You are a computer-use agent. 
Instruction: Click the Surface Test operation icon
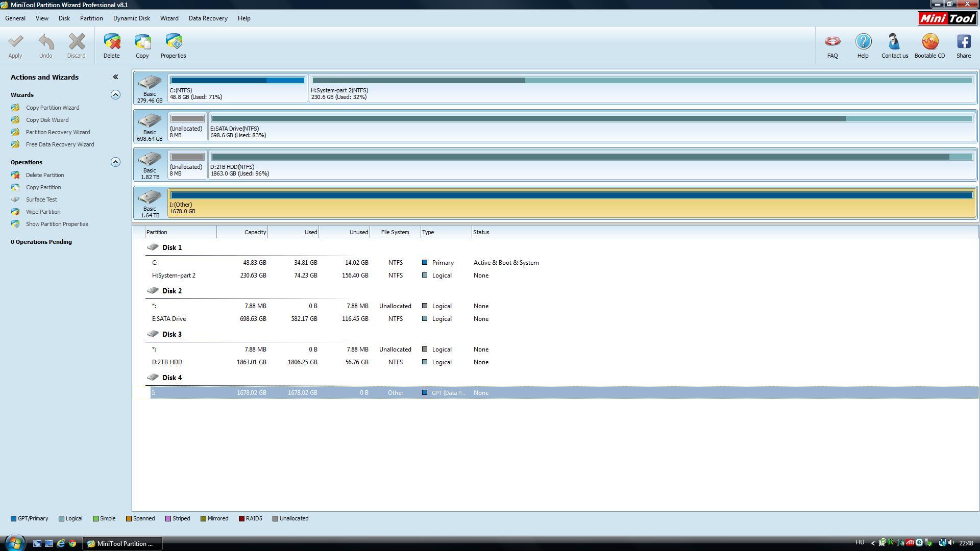(x=15, y=199)
